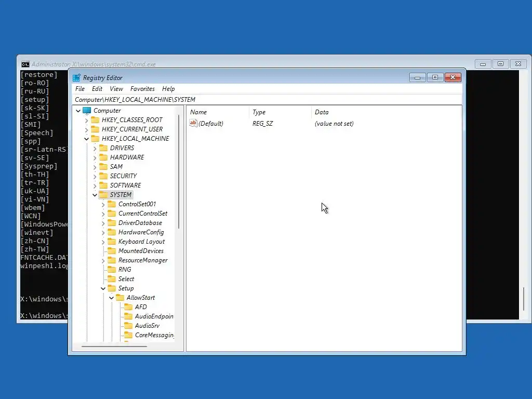Select the AudioSrv key label
The width and height of the screenshot is (532, 399).
147,326
